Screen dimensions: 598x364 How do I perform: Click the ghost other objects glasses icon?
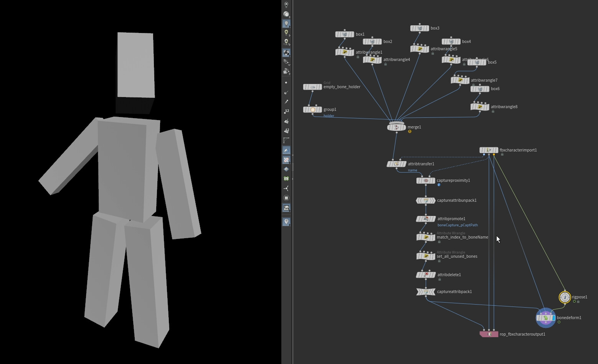click(x=286, y=62)
